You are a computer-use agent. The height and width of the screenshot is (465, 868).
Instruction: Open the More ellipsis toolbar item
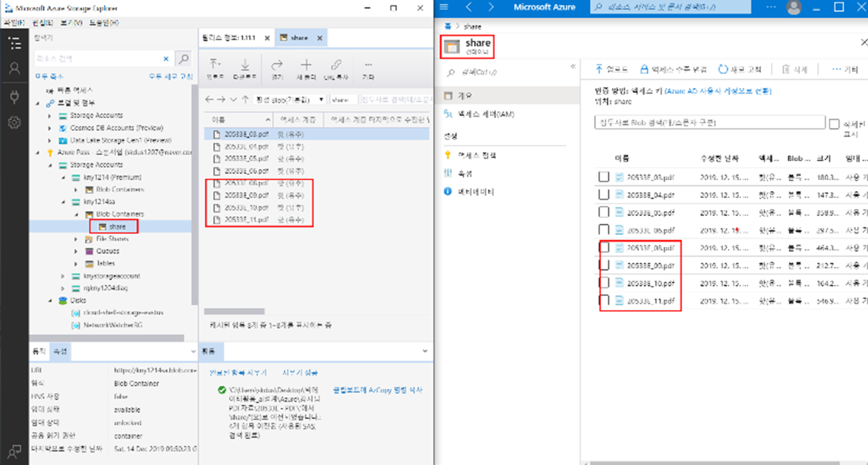coord(368,69)
